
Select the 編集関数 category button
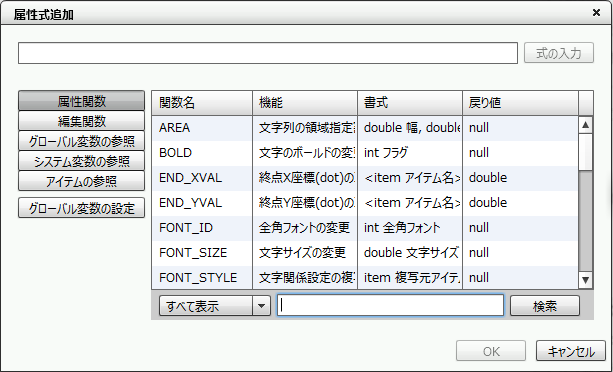pos(81,121)
